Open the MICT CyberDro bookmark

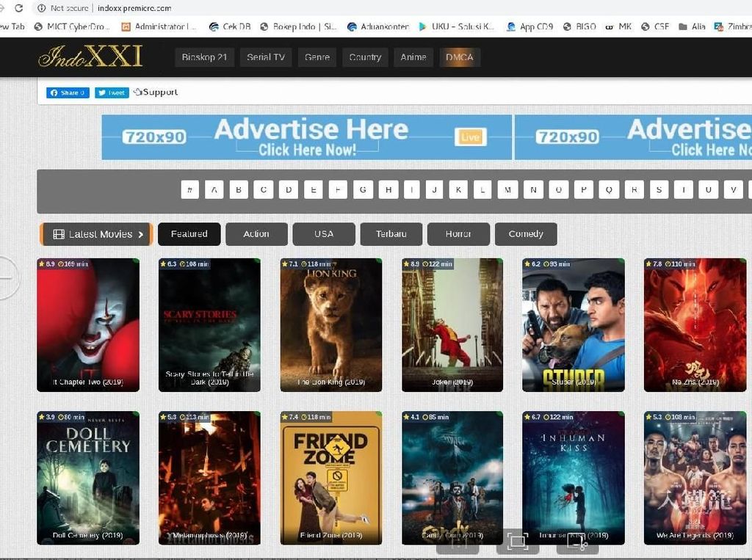[x=72, y=27]
